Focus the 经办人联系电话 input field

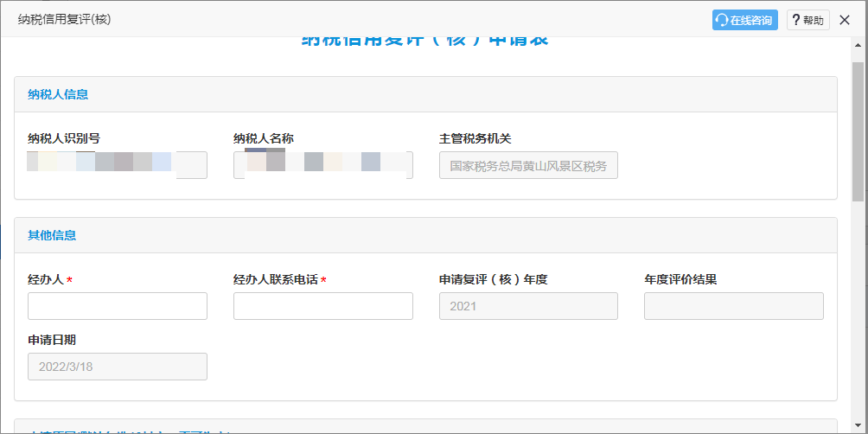click(x=323, y=306)
